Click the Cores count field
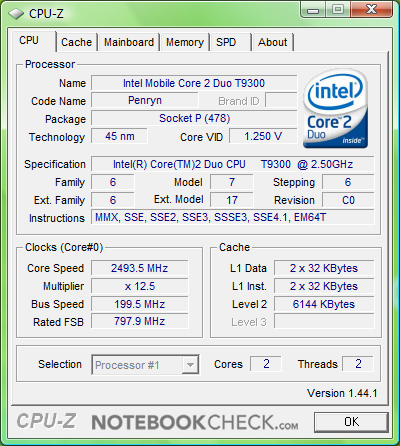The image size is (400, 446). click(x=266, y=364)
